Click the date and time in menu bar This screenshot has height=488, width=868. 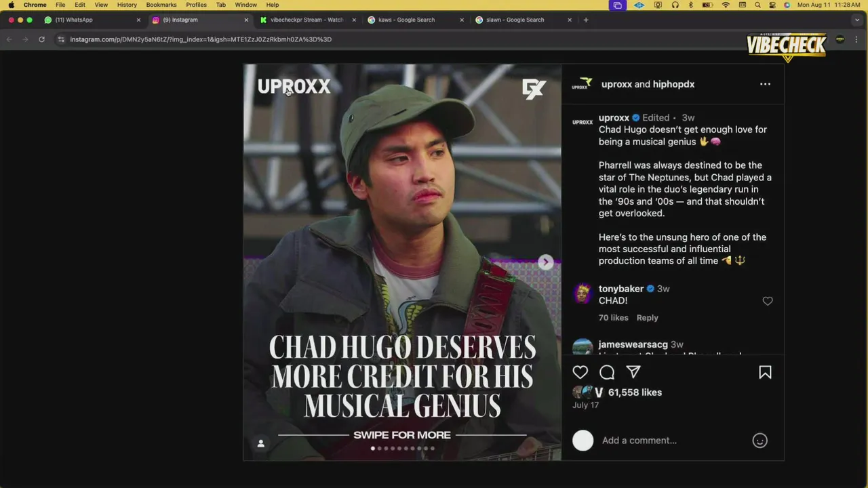829,5
